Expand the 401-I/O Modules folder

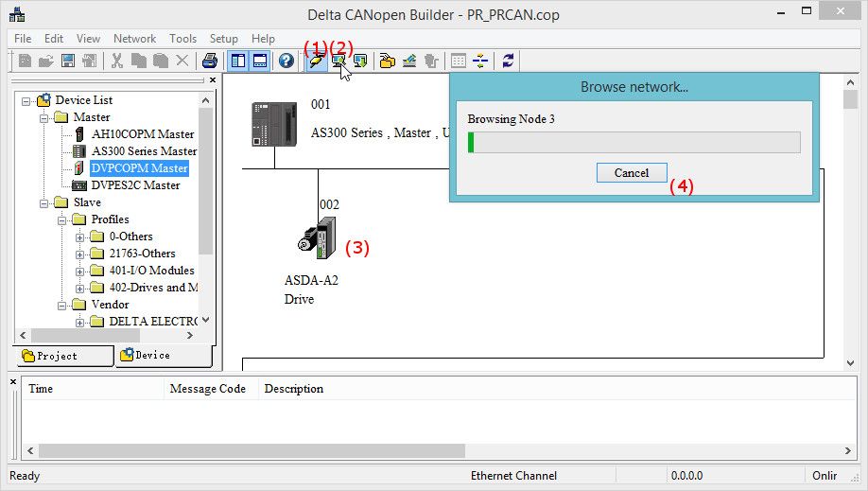[x=80, y=271]
